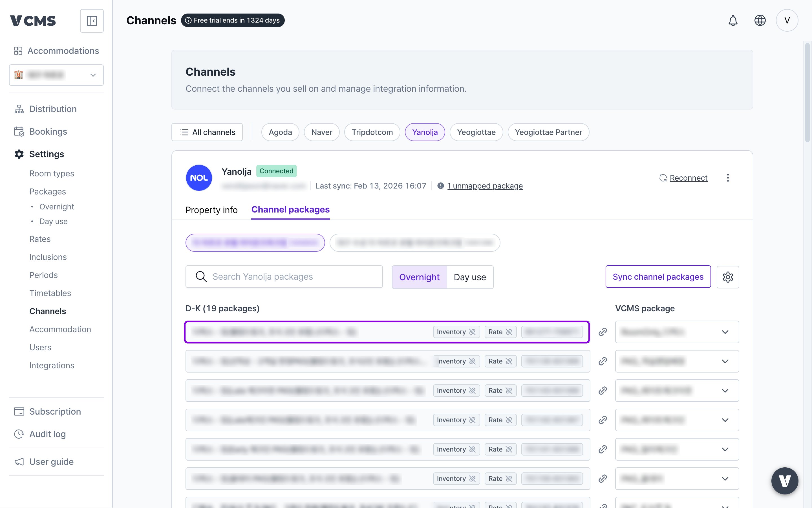
Task: Open the User guide
Action: (x=44, y=462)
